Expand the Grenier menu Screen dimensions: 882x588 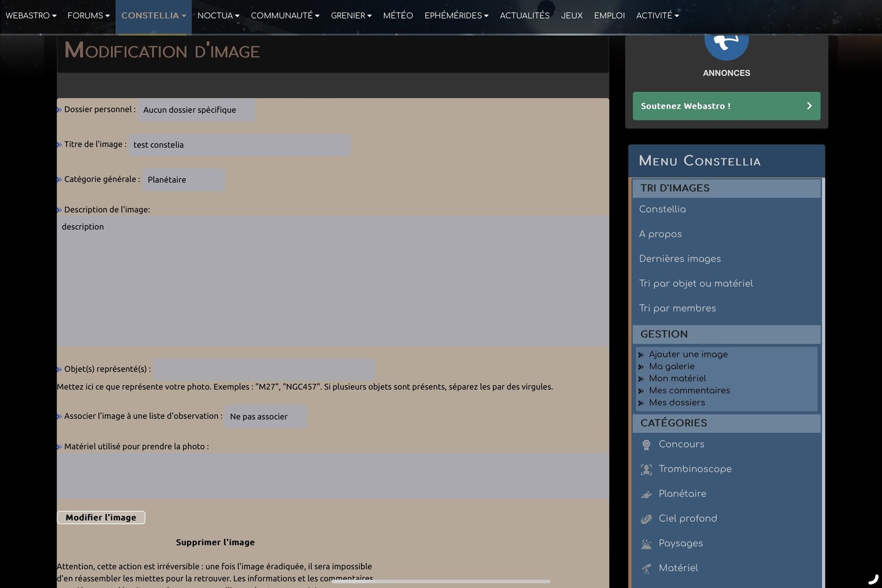tap(351, 16)
